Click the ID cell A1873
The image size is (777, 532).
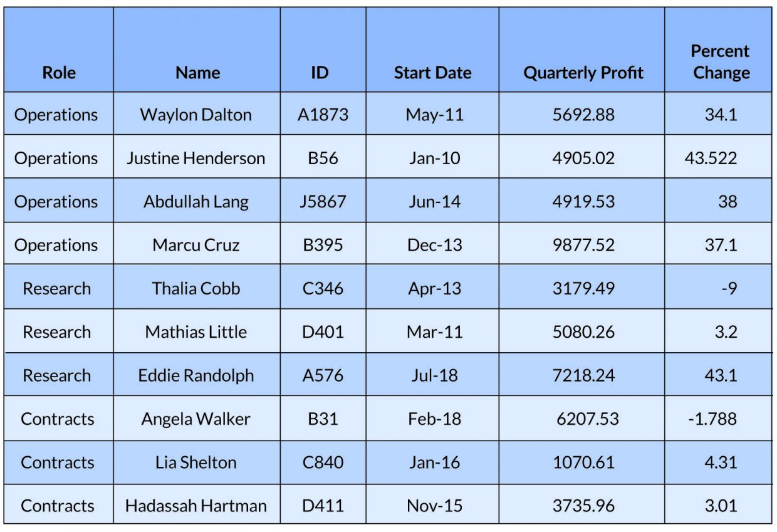click(323, 114)
